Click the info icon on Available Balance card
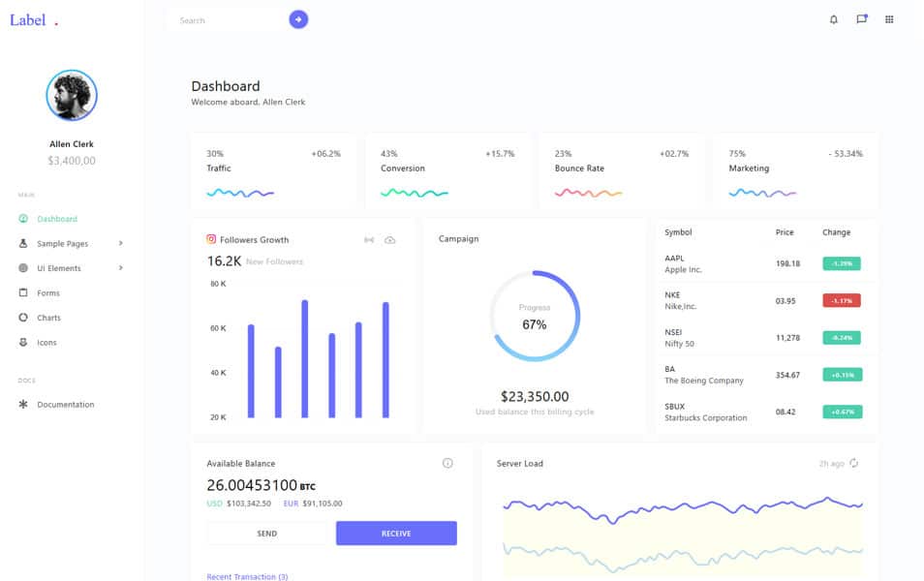Viewport: 924px width, 581px height. tap(447, 463)
